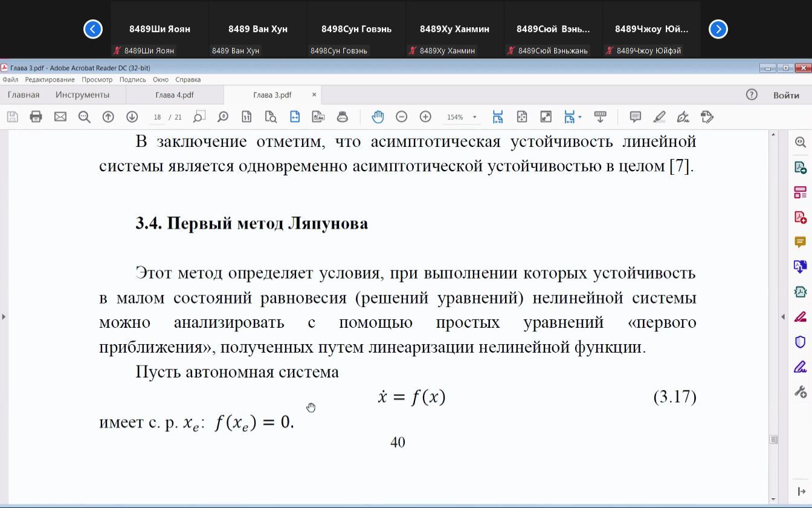The width and height of the screenshot is (812, 508).
Task: Expand the left navigation pane arrow
Action: click(x=4, y=316)
